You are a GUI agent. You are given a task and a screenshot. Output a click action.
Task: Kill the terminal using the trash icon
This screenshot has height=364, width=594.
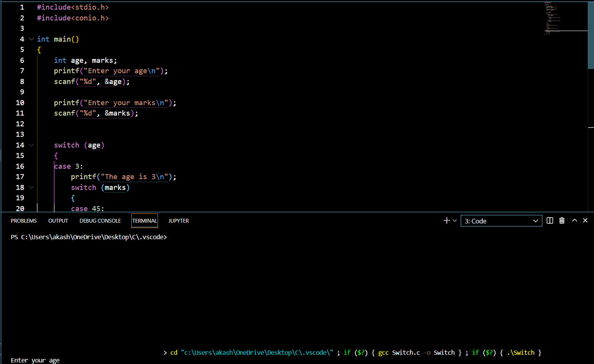(562, 221)
